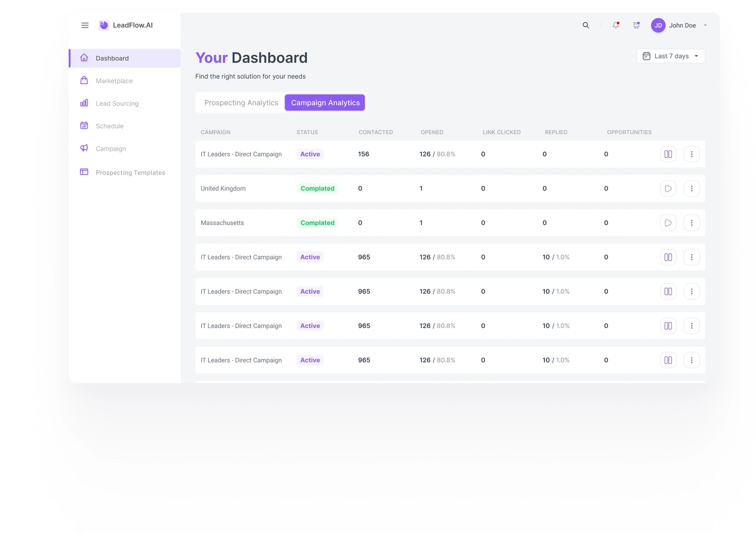Screen dimensions: 756x534
Task: Click the Lead Sourcing bar chart icon
Action: (84, 103)
